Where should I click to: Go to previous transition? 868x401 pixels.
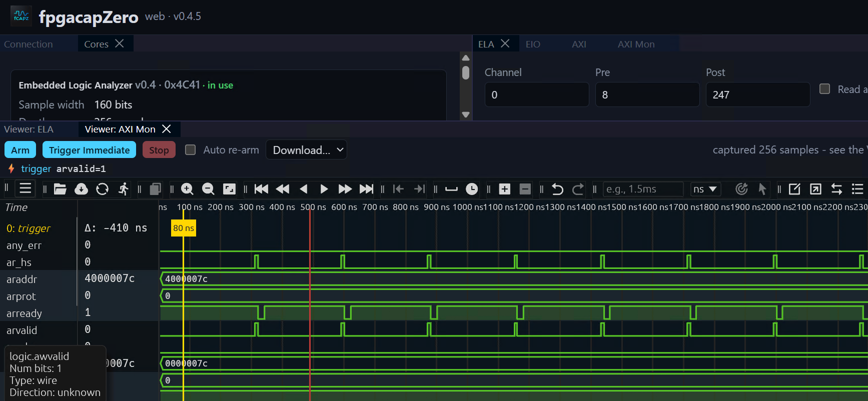coord(398,189)
